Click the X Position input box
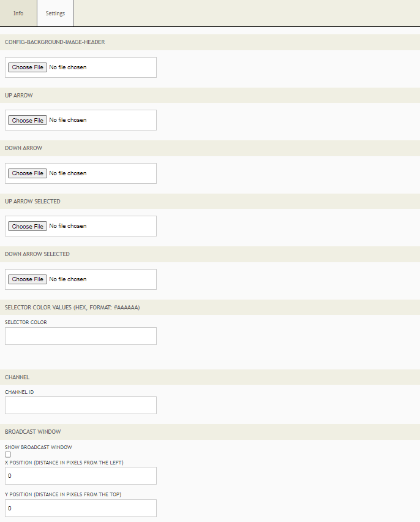The width and height of the screenshot is (420, 522). pos(81,475)
